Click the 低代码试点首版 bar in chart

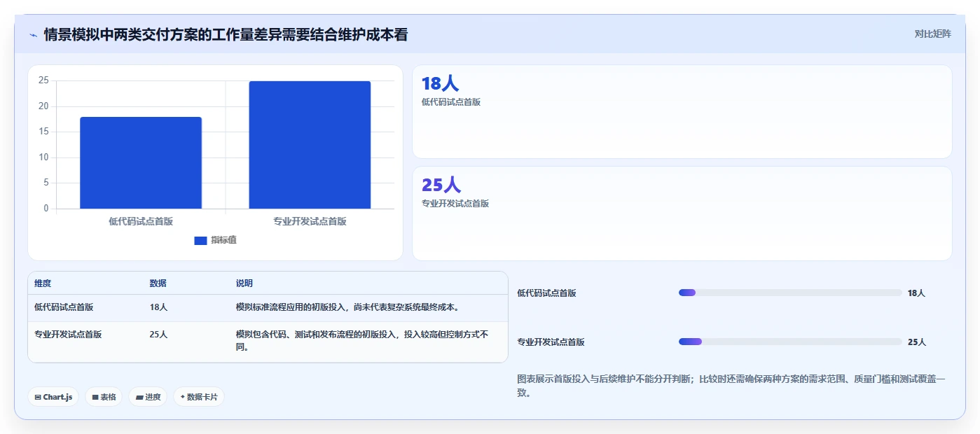(141, 162)
